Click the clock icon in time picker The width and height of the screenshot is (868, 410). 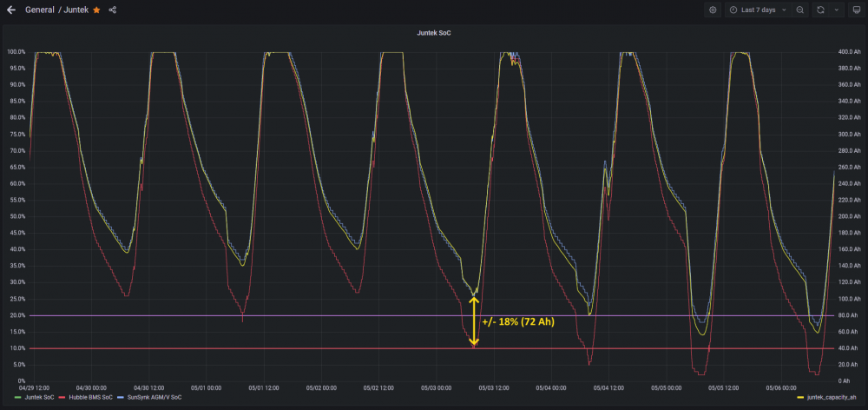tap(733, 10)
